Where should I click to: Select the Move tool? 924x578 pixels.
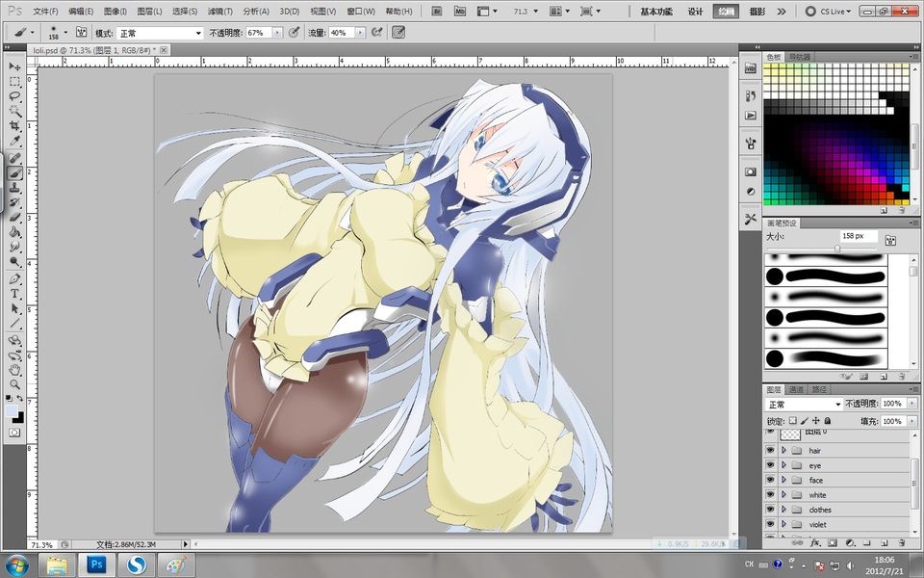[14, 66]
